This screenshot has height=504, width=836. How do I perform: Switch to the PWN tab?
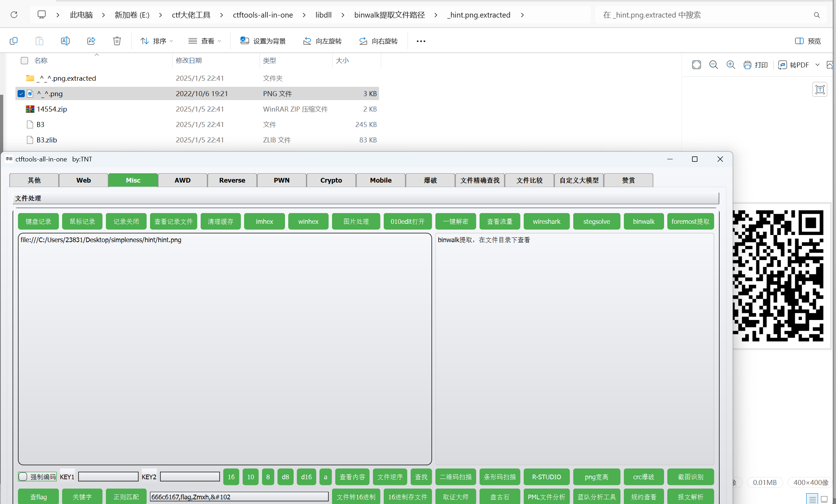(x=282, y=180)
